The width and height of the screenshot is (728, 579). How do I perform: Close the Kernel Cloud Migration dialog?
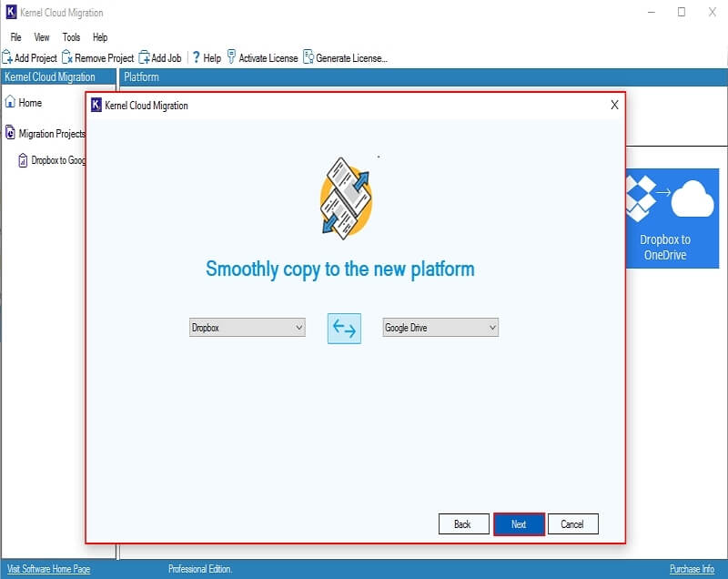coord(614,105)
